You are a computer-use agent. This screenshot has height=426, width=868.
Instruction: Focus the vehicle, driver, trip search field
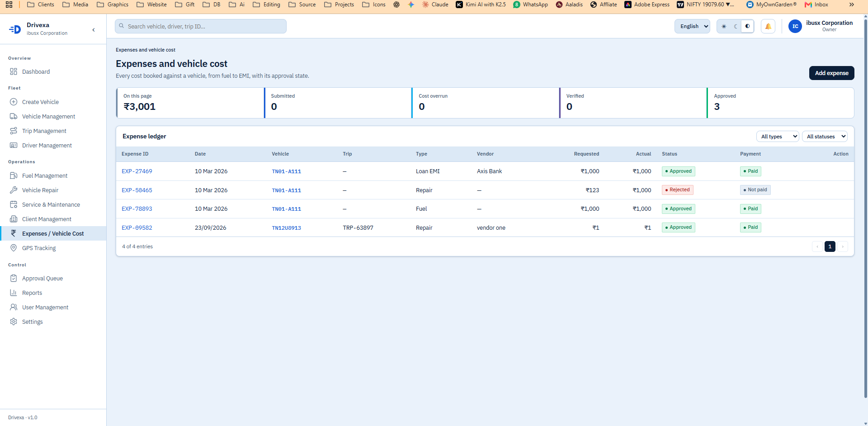[201, 26]
